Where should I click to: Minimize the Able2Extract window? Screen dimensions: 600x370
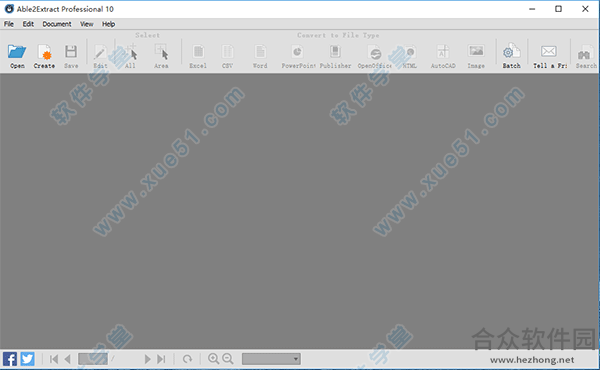tap(532, 9)
